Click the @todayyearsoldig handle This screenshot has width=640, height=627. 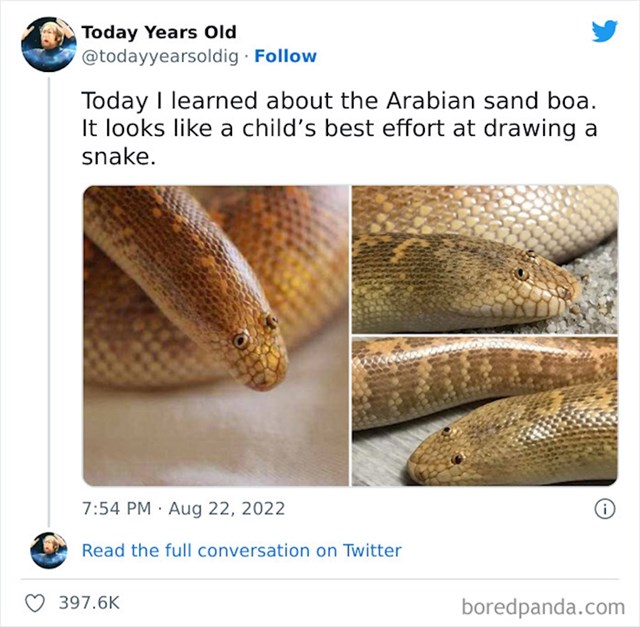click(x=160, y=57)
